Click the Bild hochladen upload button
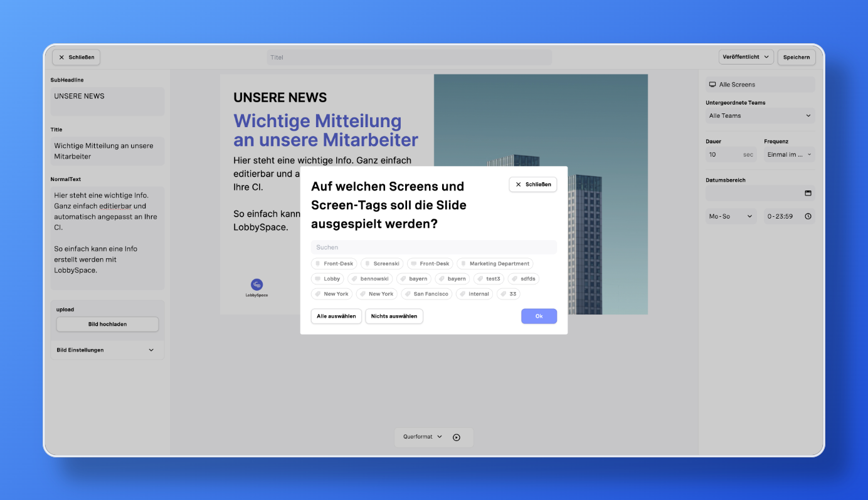868x500 pixels. click(x=107, y=324)
